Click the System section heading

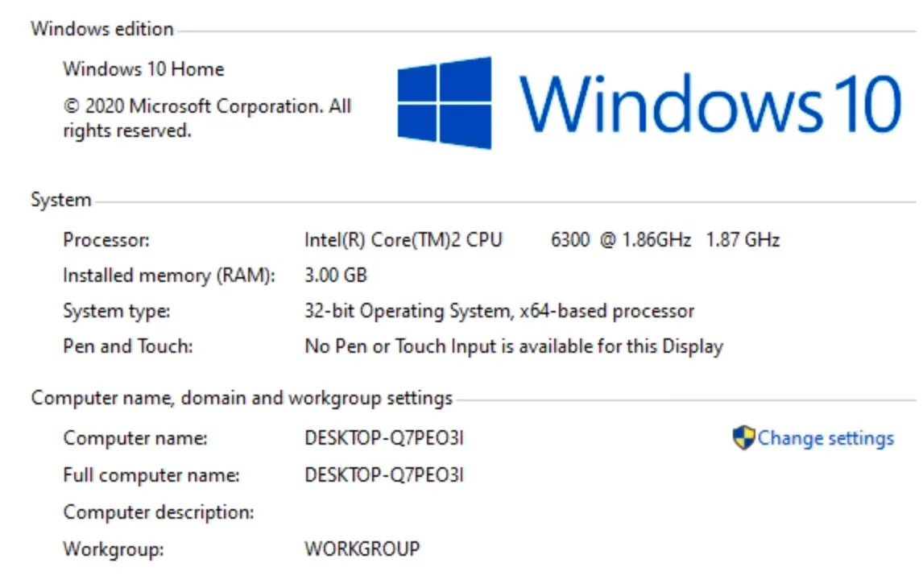61,200
